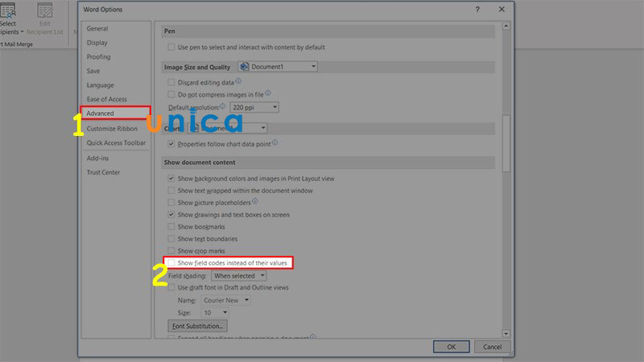Open the General options category

[x=97, y=28]
